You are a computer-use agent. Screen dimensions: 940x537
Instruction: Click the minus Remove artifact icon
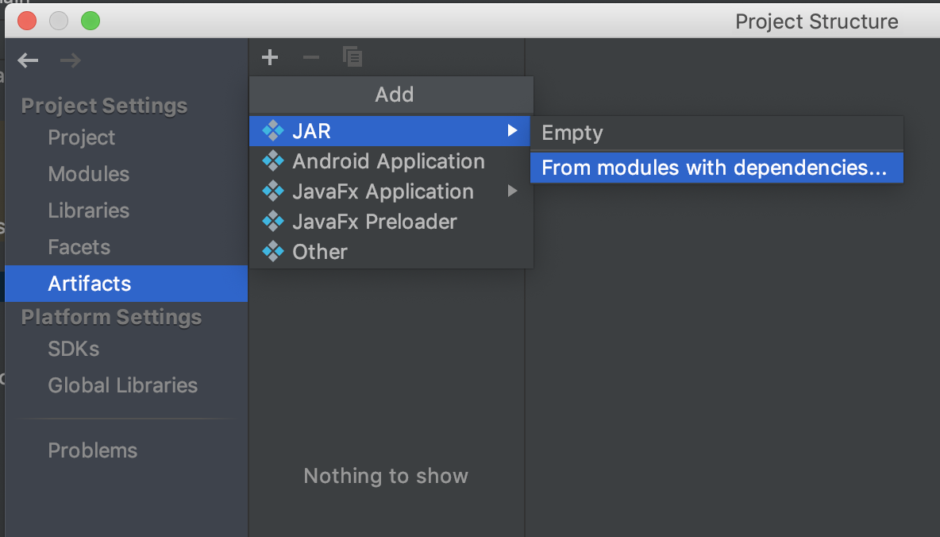point(311,58)
